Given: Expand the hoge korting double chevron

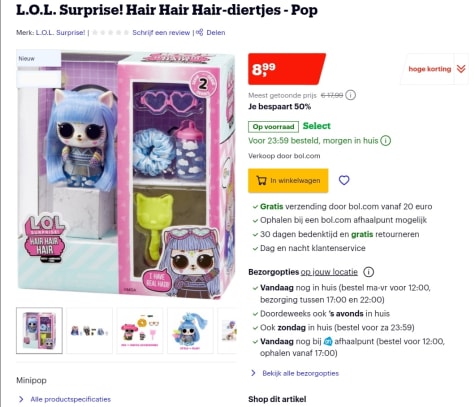Looking at the screenshot, I should [461, 69].
